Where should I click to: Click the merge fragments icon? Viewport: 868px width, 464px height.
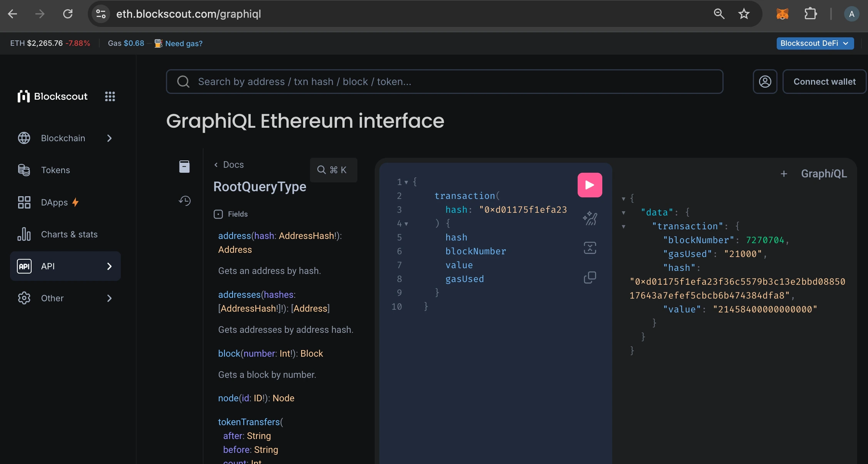[590, 248]
